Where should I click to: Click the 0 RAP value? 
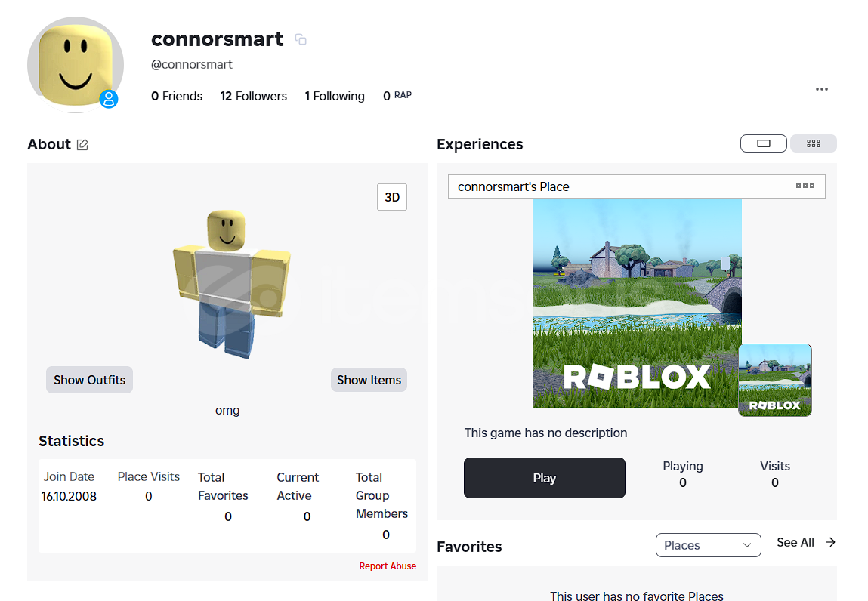pos(397,96)
